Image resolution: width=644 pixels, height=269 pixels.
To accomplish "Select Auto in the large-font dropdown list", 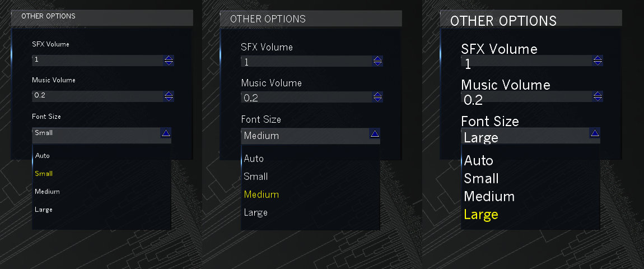I will (x=479, y=161).
